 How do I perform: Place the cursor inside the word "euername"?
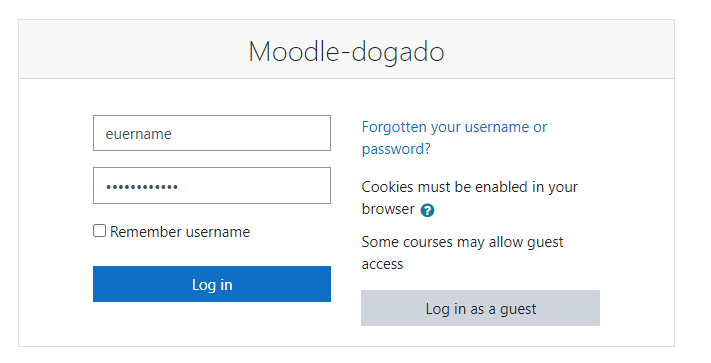tap(138, 134)
